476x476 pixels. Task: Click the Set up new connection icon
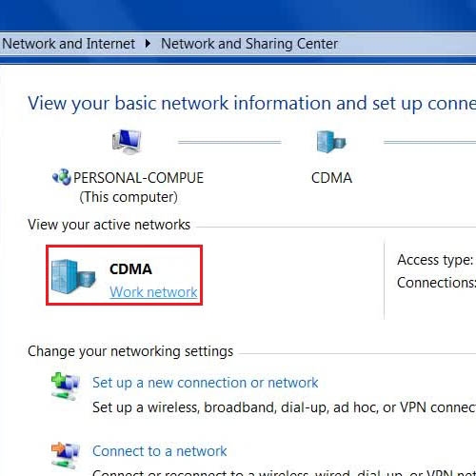click(x=65, y=387)
